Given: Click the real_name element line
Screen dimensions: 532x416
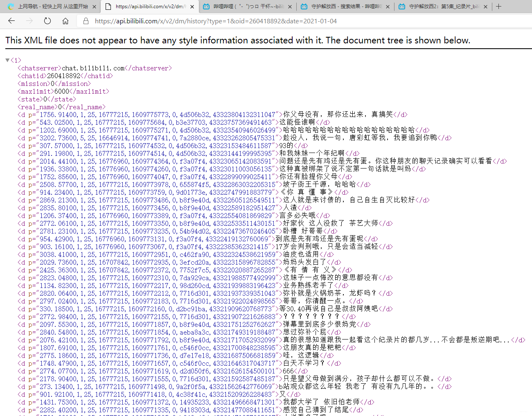Looking at the screenshot, I should [x=61, y=107].
